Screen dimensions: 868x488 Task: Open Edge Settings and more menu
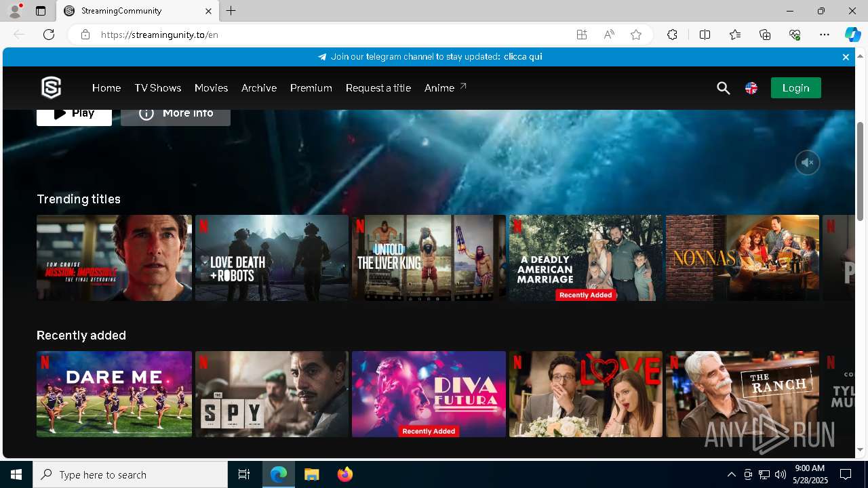tap(825, 35)
